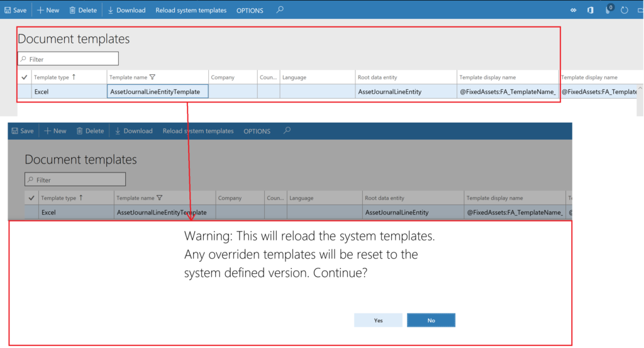Click Delete in the top toolbar
Viewport: 644px width, 348px height.
(82, 10)
